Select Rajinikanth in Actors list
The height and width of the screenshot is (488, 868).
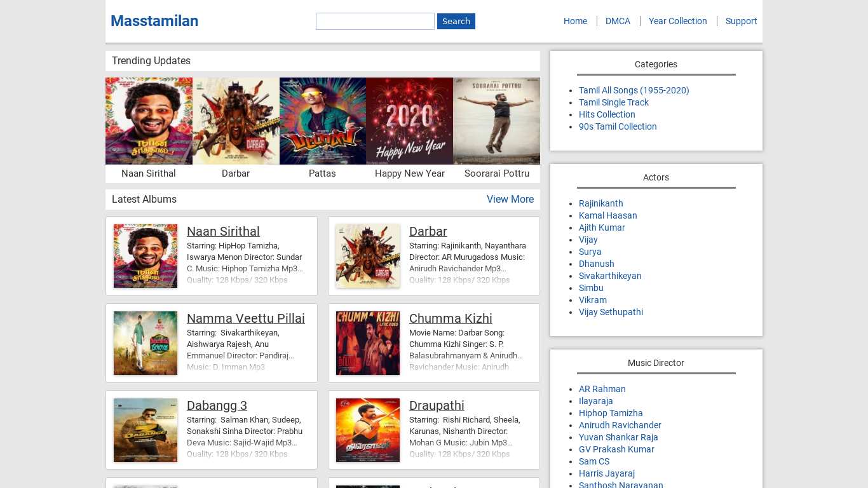600,203
